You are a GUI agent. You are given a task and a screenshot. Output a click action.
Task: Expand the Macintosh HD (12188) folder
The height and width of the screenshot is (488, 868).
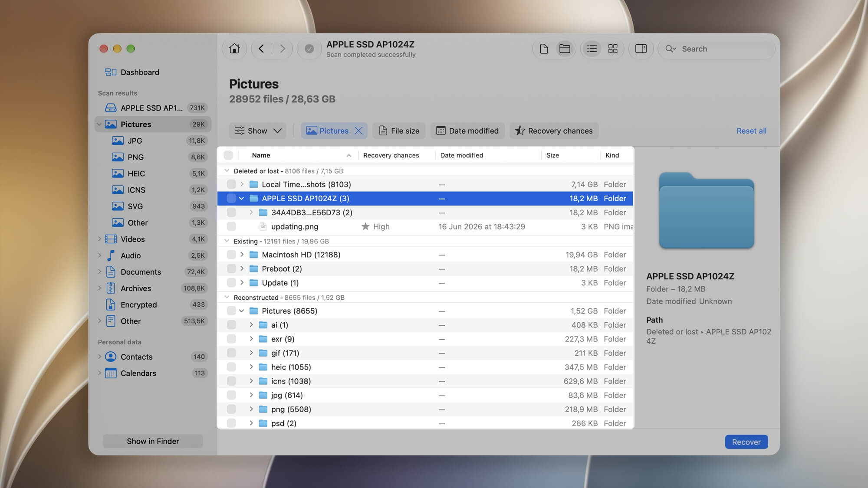[242, 255]
